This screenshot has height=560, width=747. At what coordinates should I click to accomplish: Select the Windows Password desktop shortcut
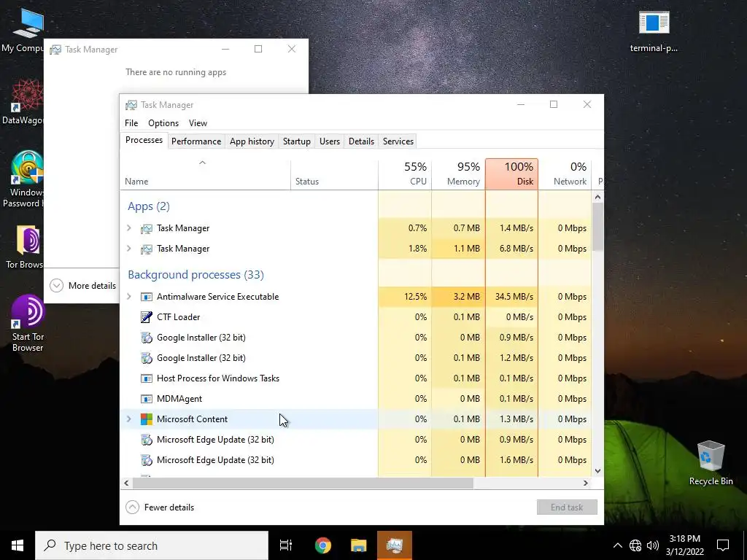(x=25, y=180)
